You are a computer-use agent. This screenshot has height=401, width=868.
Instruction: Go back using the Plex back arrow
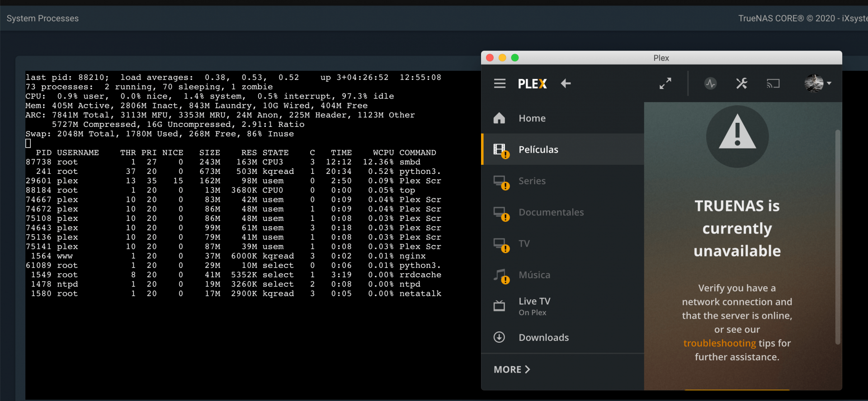pyautogui.click(x=566, y=84)
